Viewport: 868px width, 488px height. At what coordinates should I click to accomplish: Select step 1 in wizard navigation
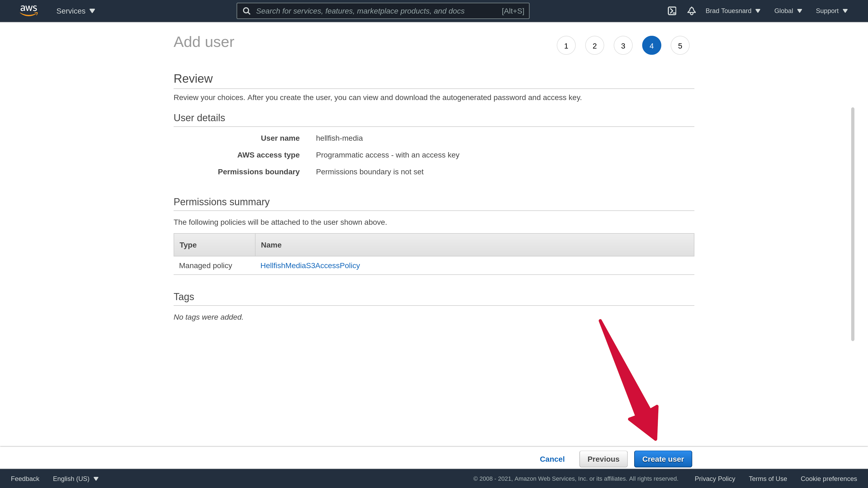pyautogui.click(x=566, y=45)
